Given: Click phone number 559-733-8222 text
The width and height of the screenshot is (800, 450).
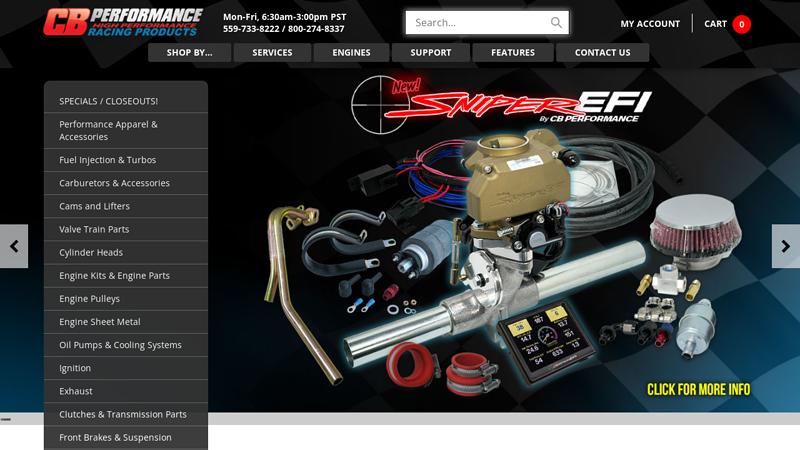Looking at the screenshot, I should tap(251, 29).
